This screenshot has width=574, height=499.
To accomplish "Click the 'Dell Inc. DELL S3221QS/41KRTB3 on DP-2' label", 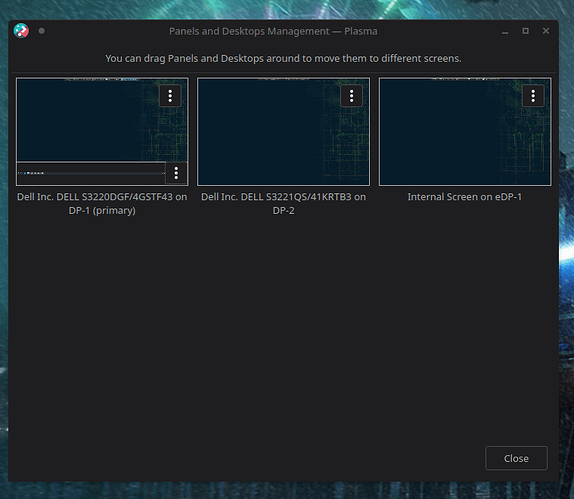I will point(283,204).
